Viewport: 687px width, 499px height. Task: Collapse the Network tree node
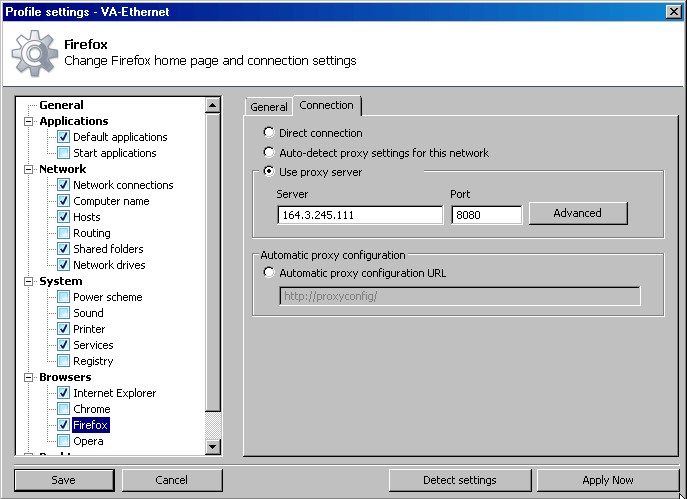[x=28, y=169]
